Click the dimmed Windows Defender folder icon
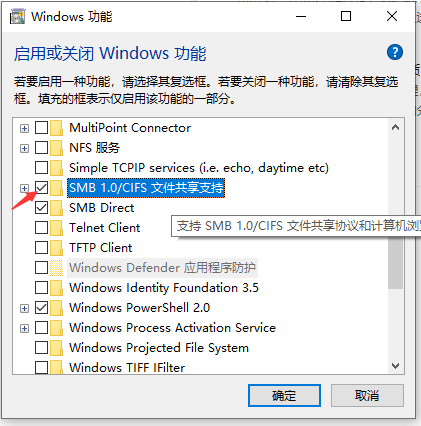 [x=56, y=268]
